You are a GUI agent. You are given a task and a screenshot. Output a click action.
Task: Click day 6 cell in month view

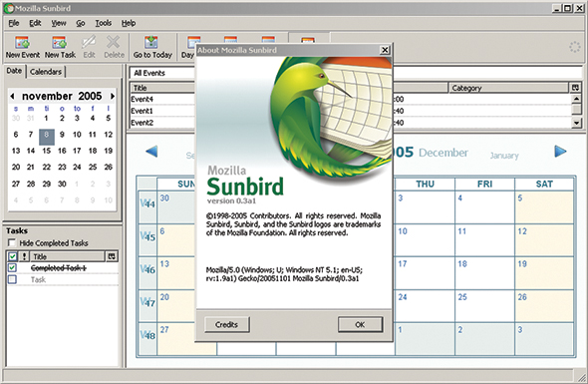(176, 240)
